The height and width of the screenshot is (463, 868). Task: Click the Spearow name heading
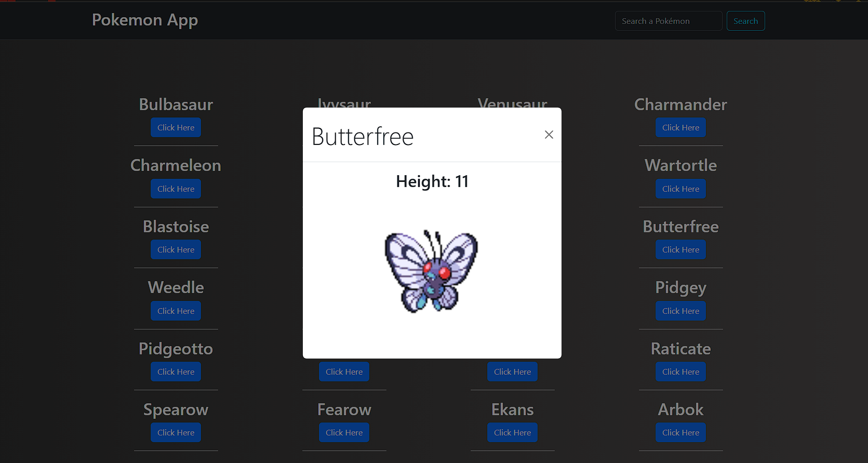coord(176,410)
